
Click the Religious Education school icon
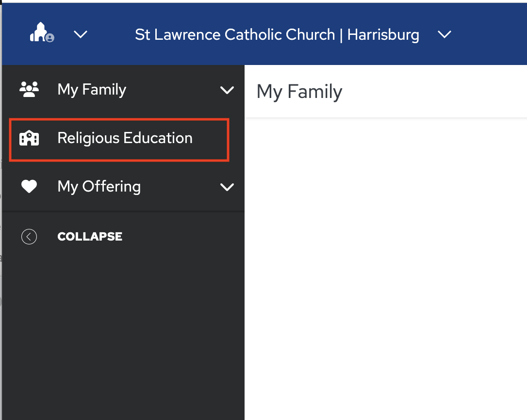[x=29, y=139]
